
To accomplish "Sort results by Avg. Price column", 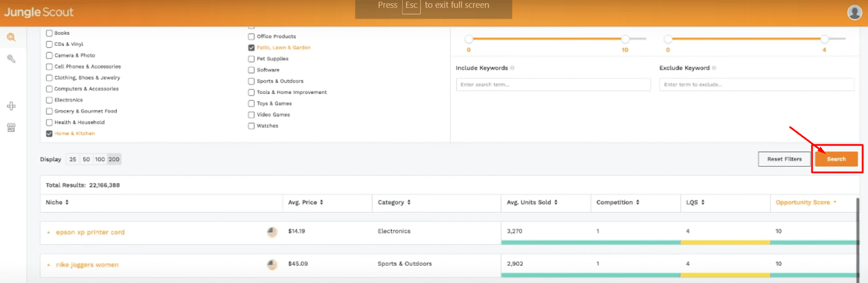I will pyautogui.click(x=306, y=202).
